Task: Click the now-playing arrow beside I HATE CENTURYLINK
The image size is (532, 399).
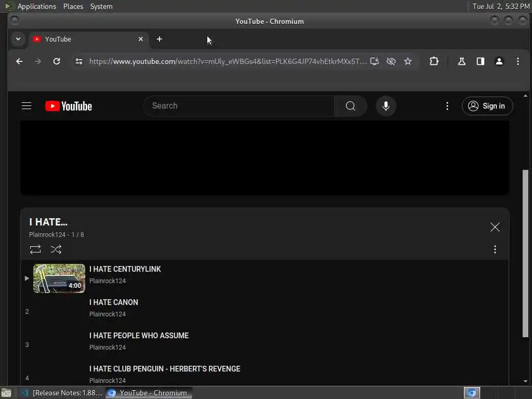Action: click(x=27, y=278)
